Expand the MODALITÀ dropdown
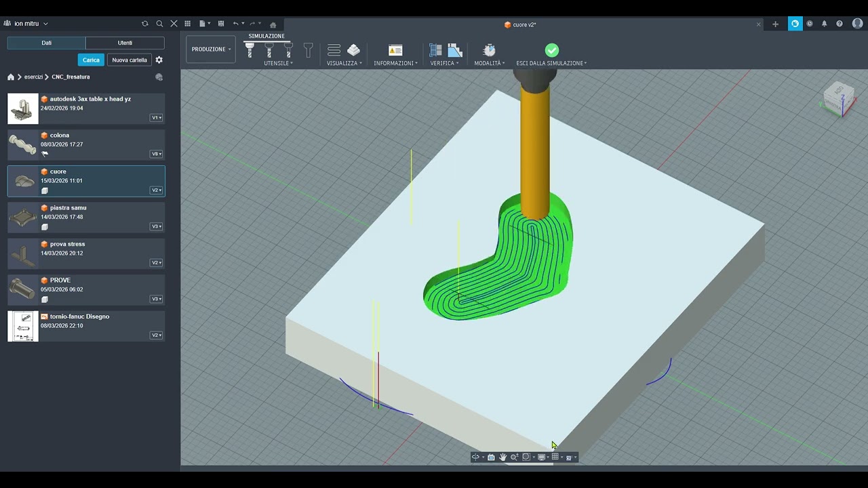This screenshot has width=868, height=488. [x=490, y=63]
